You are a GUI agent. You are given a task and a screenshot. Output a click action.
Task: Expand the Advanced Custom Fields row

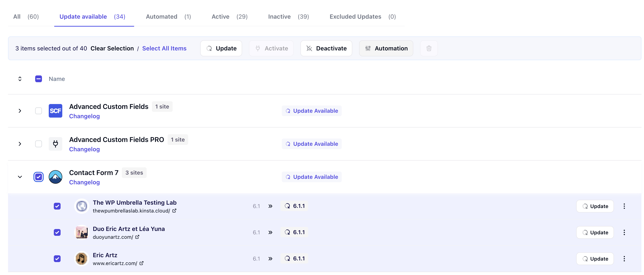pyautogui.click(x=20, y=111)
